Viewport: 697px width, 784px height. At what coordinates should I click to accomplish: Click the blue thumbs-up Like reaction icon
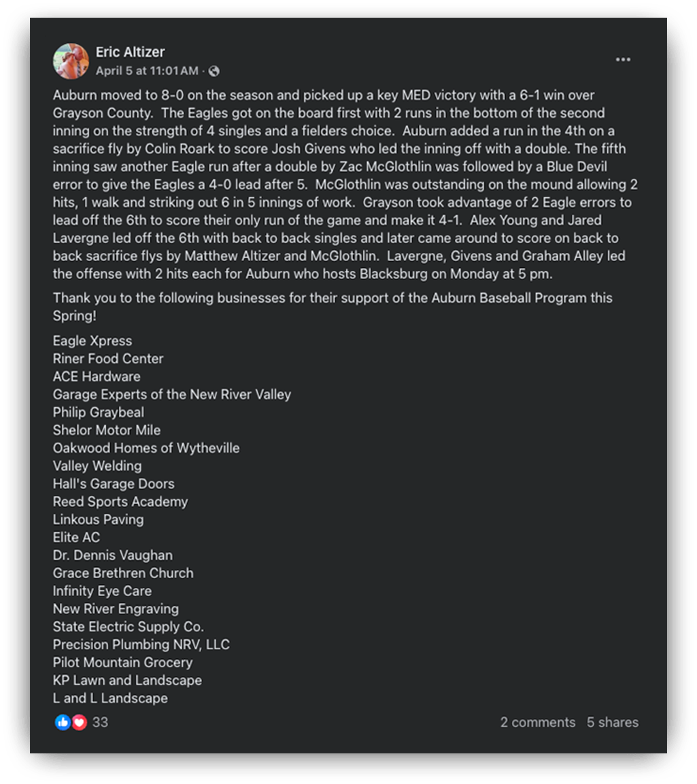coord(63,722)
